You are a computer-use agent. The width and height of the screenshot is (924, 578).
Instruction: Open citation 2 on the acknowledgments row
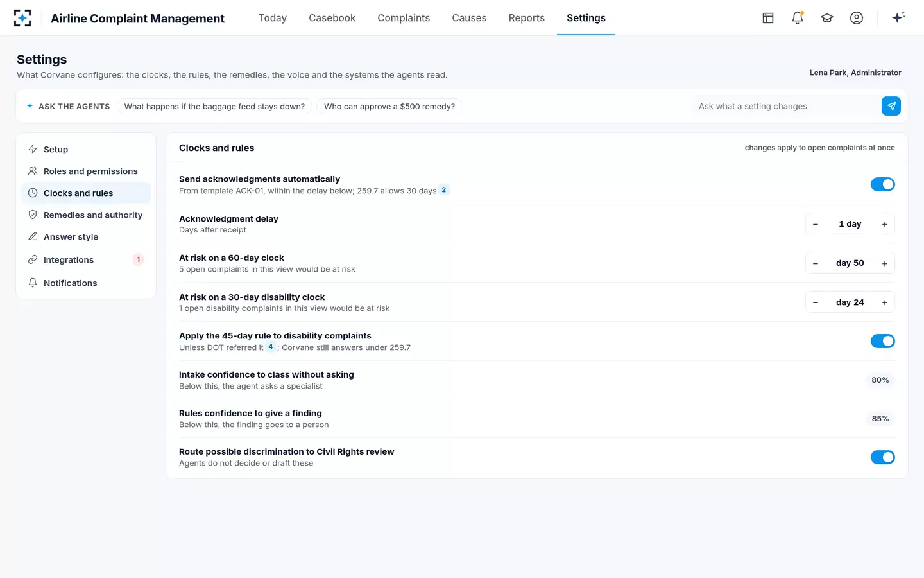(444, 190)
